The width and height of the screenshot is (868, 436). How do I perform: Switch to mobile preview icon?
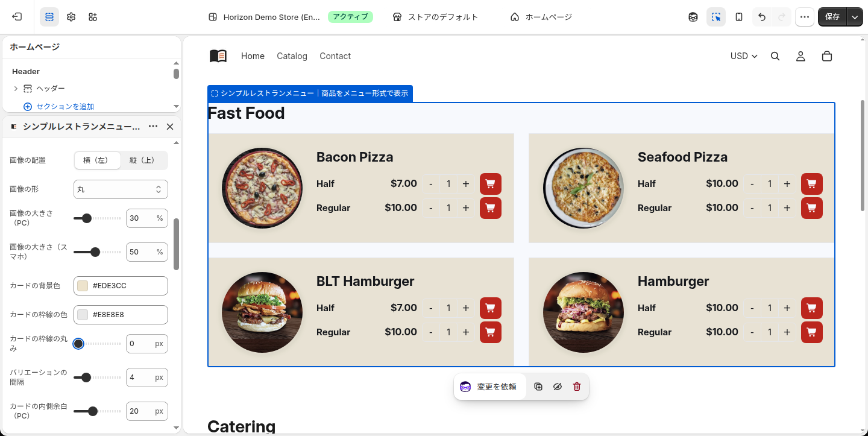(739, 17)
